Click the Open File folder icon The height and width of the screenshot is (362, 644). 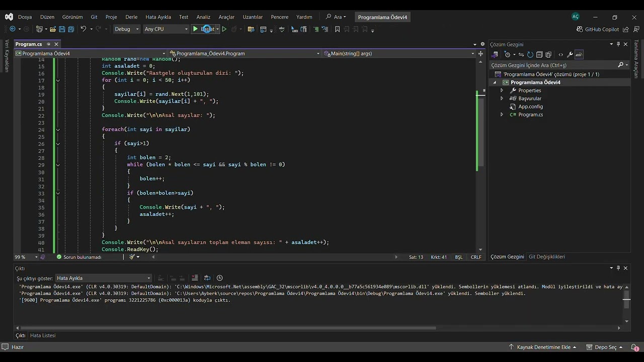point(53,29)
